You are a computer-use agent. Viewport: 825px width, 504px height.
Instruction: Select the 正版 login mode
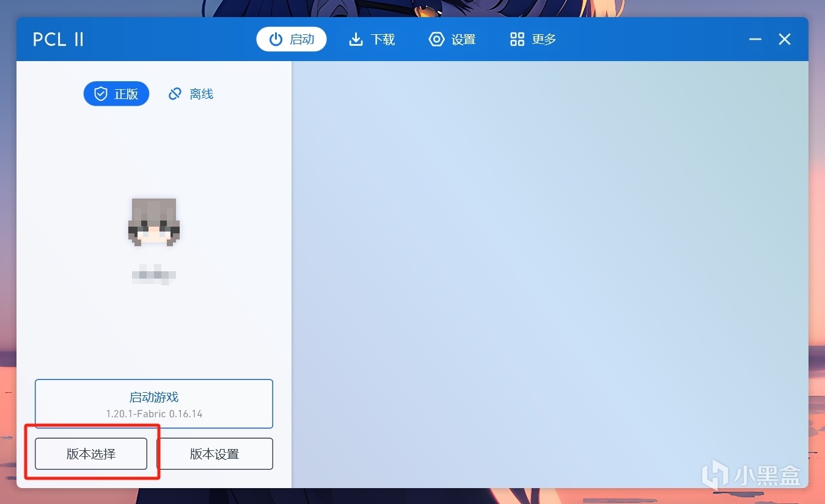point(116,93)
